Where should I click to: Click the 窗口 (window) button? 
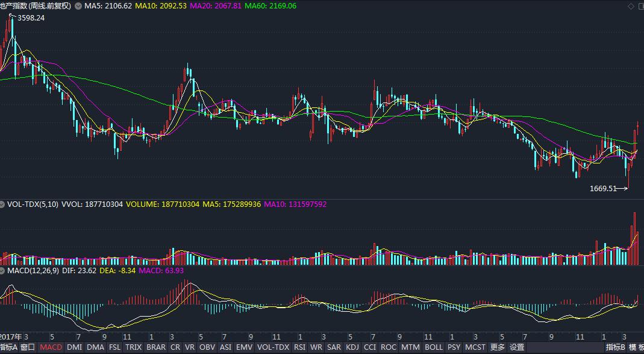(x=28, y=347)
